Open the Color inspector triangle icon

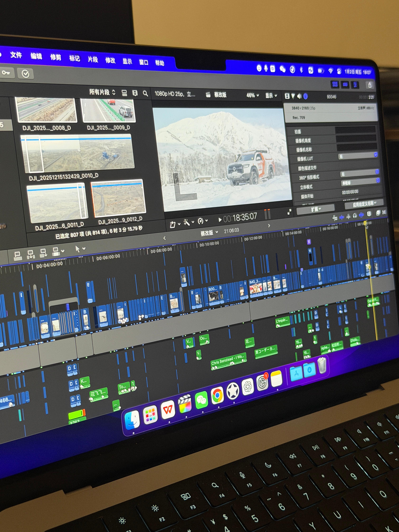coord(293,96)
